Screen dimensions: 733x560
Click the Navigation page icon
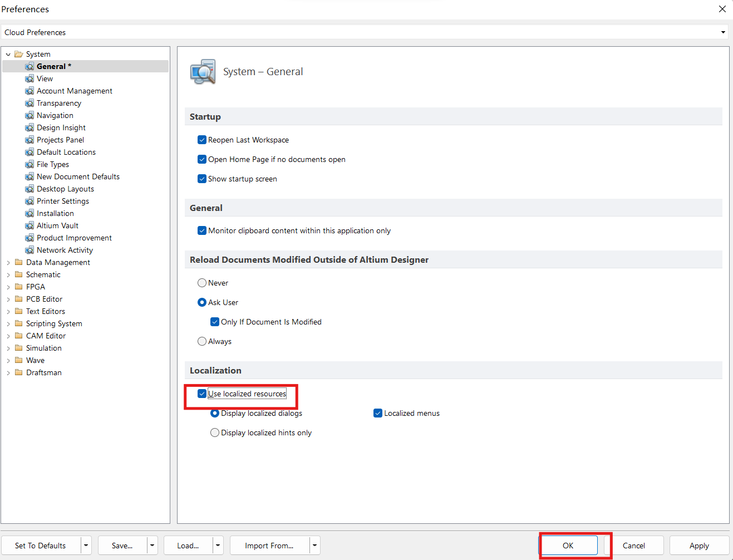tap(29, 115)
